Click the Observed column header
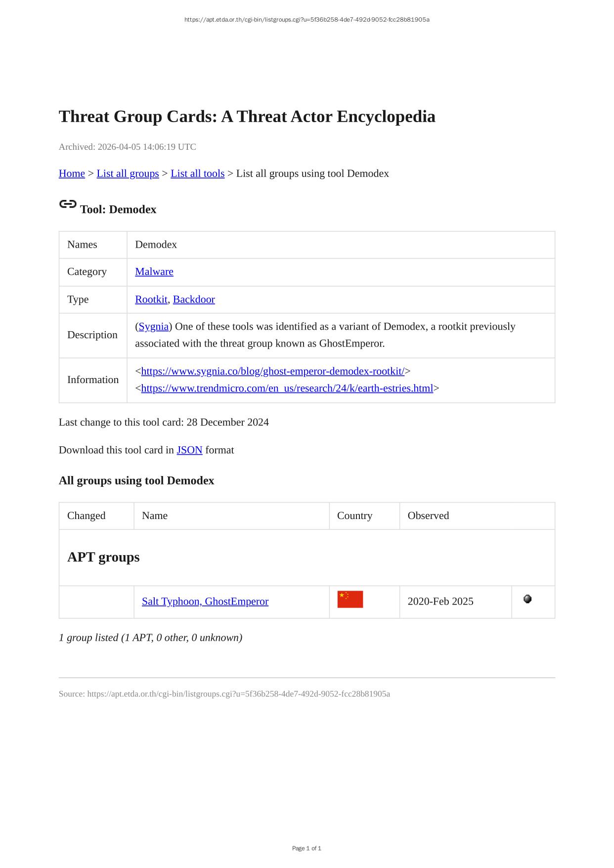Image resolution: width=614 pixels, height=868 pixels. [428, 516]
